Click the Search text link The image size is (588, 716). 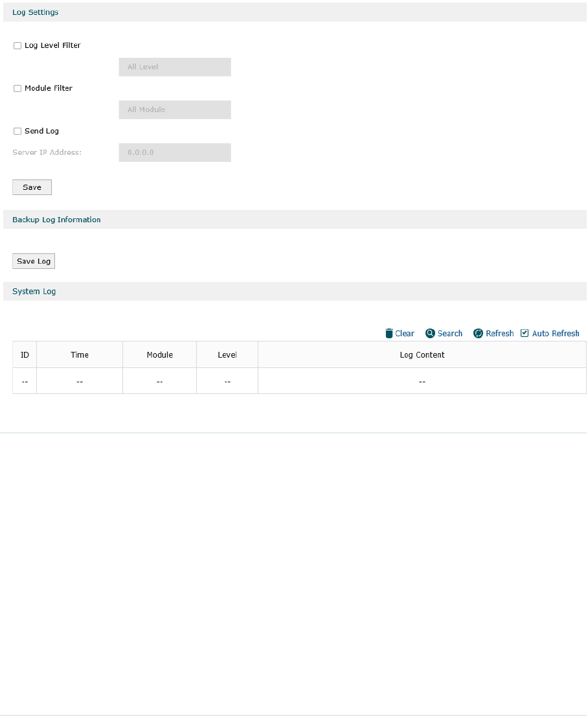click(x=449, y=333)
